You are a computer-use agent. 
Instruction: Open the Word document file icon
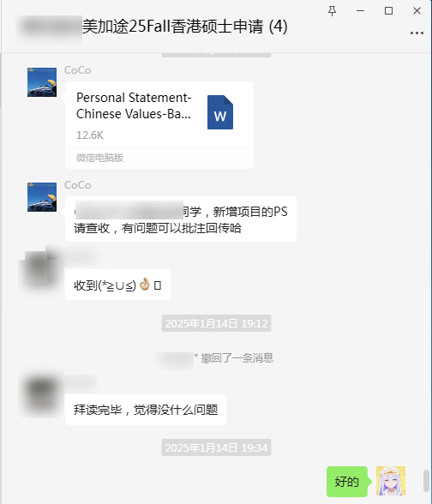pyautogui.click(x=220, y=112)
